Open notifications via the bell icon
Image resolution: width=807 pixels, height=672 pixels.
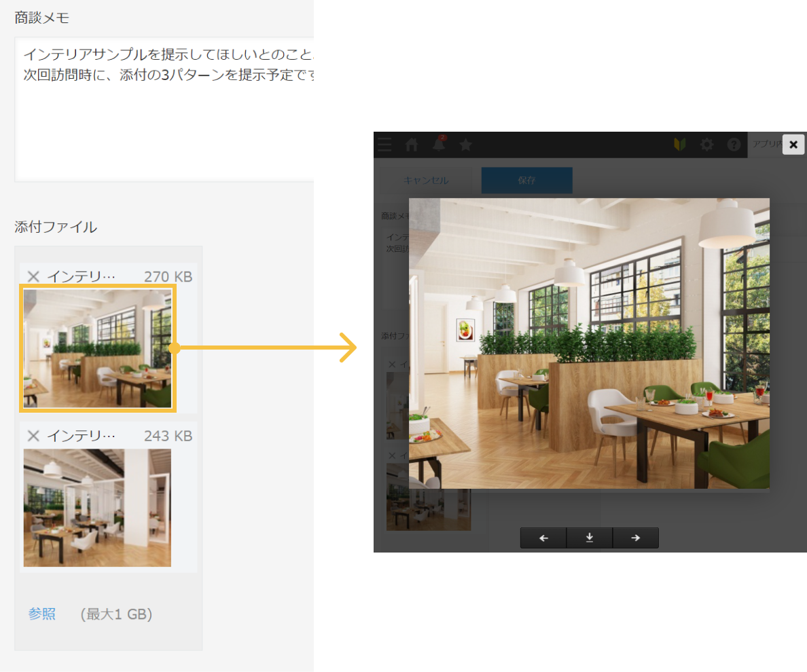(438, 145)
